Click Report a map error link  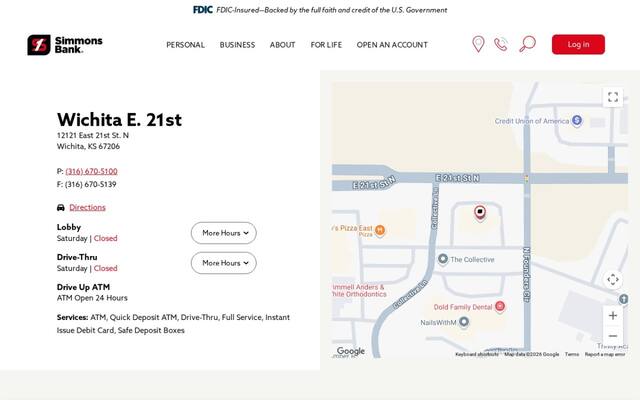[x=605, y=354]
